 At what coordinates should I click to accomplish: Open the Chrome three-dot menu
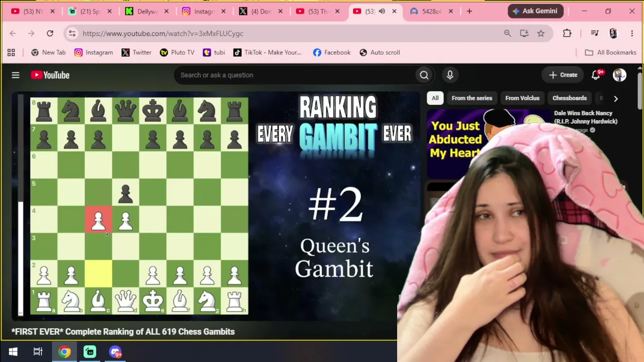click(x=632, y=33)
